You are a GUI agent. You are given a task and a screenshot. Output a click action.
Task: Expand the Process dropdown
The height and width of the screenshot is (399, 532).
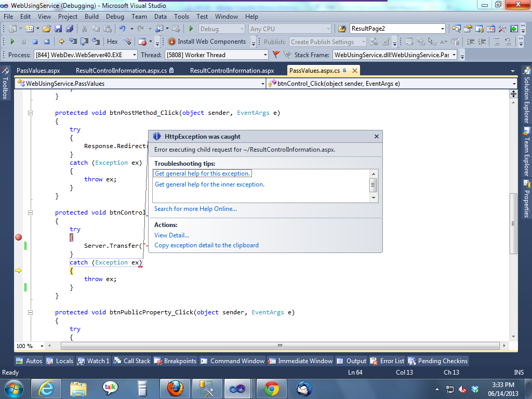pyautogui.click(x=135, y=55)
